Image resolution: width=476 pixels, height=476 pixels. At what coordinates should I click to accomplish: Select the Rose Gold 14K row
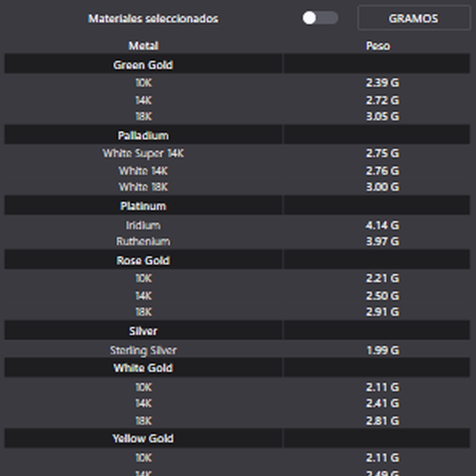237,296
